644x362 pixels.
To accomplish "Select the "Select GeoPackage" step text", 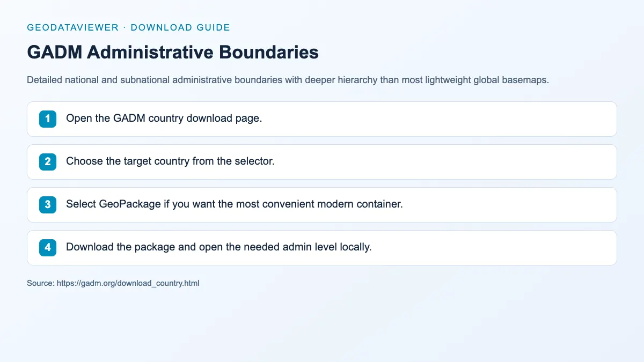I will 234,204.
